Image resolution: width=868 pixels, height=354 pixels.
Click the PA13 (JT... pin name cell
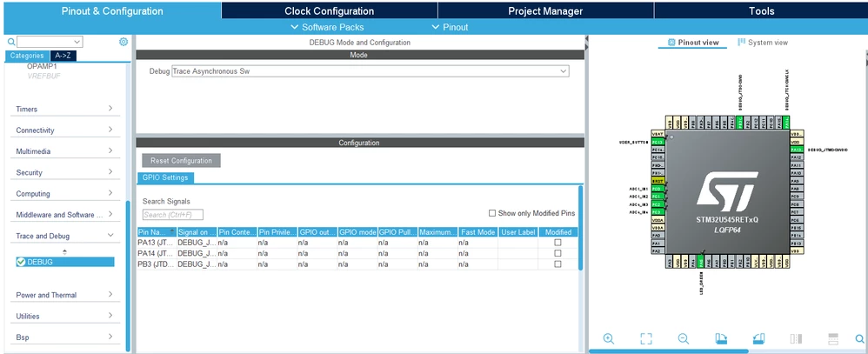pos(157,243)
